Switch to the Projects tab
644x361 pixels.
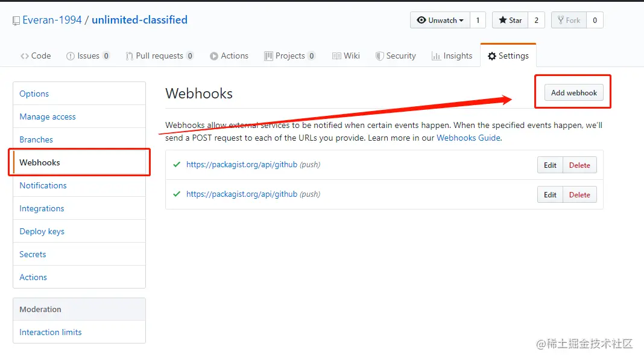(x=289, y=56)
